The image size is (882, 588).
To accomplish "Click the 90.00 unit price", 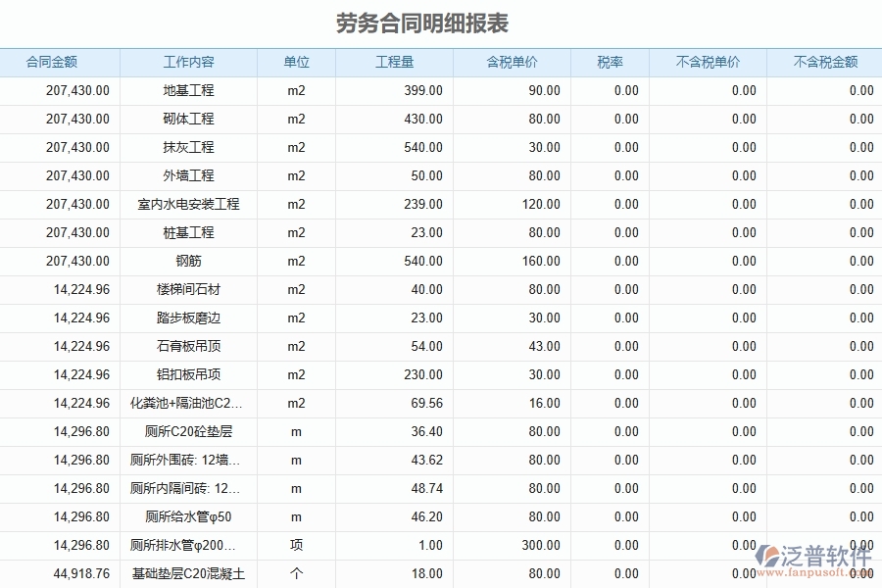I will coord(545,90).
